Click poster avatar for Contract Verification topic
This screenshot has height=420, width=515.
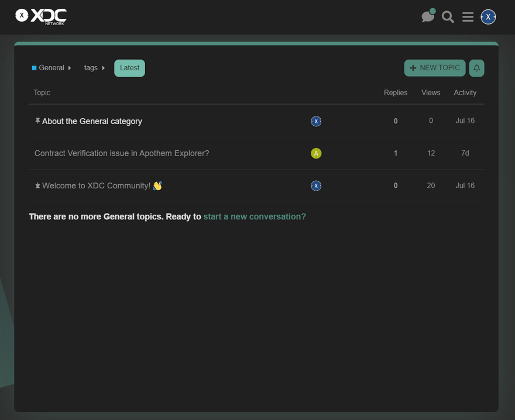click(x=316, y=153)
